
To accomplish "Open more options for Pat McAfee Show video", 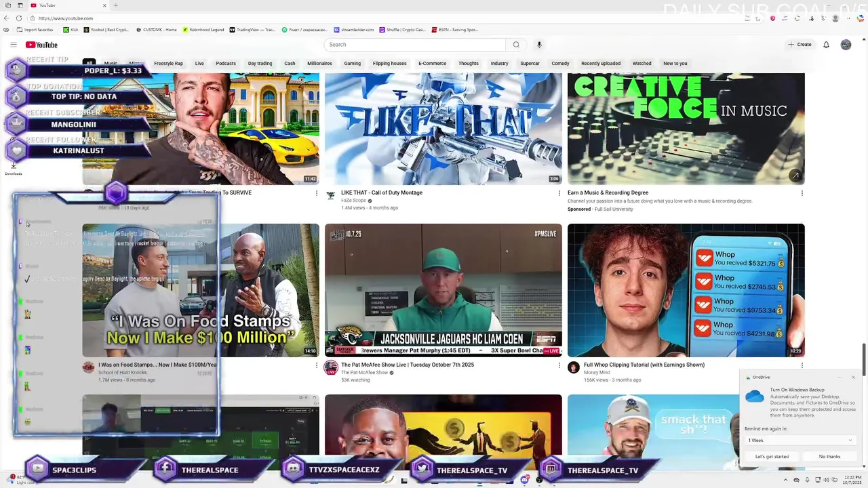I will 559,365.
